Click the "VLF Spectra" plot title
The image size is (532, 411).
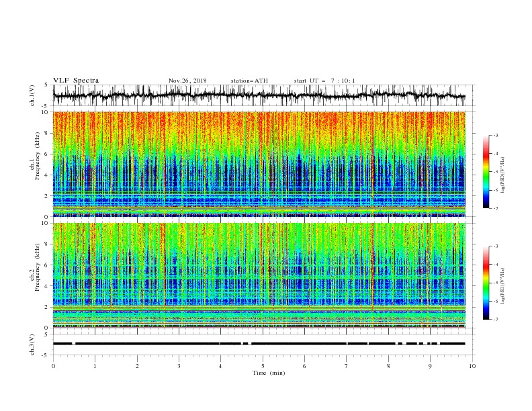(x=76, y=81)
